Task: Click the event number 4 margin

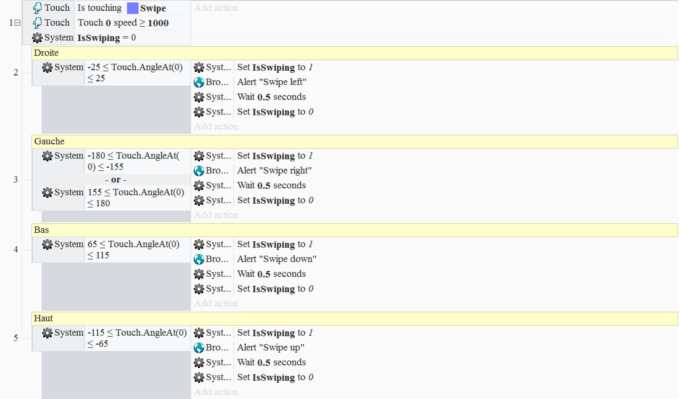Action: (x=16, y=249)
